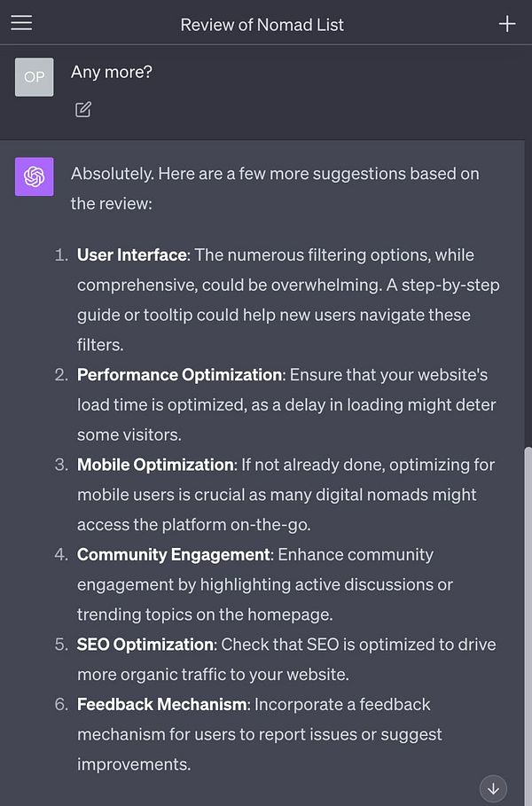Select the "Community Engagement" heading

(x=173, y=555)
